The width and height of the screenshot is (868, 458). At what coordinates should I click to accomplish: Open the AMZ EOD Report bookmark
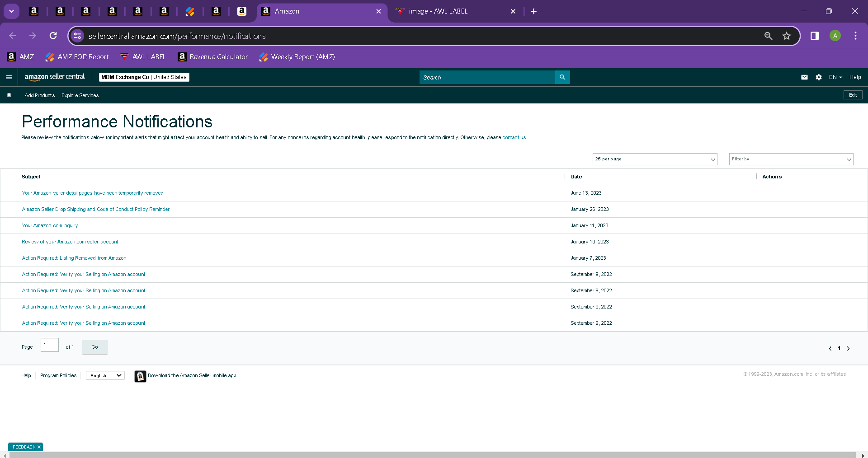pyautogui.click(x=77, y=56)
